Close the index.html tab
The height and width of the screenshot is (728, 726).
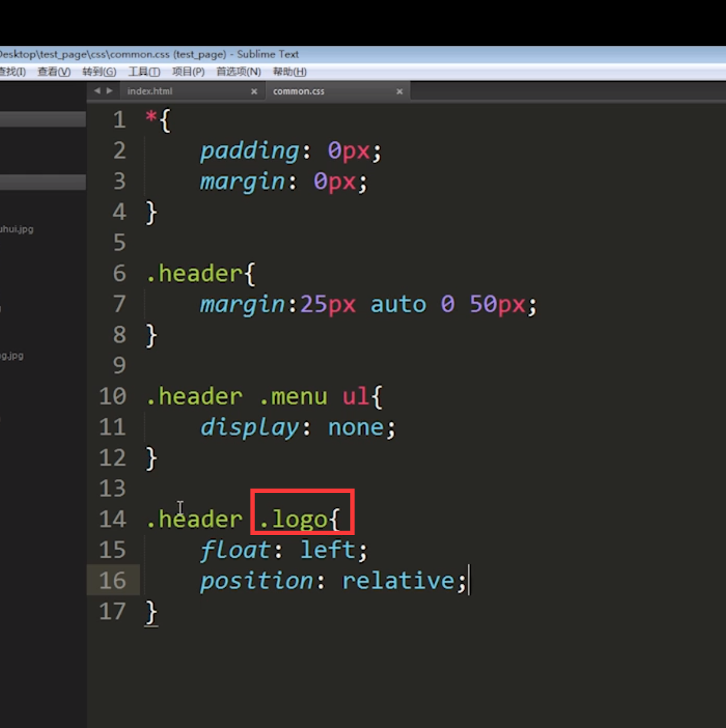254,91
